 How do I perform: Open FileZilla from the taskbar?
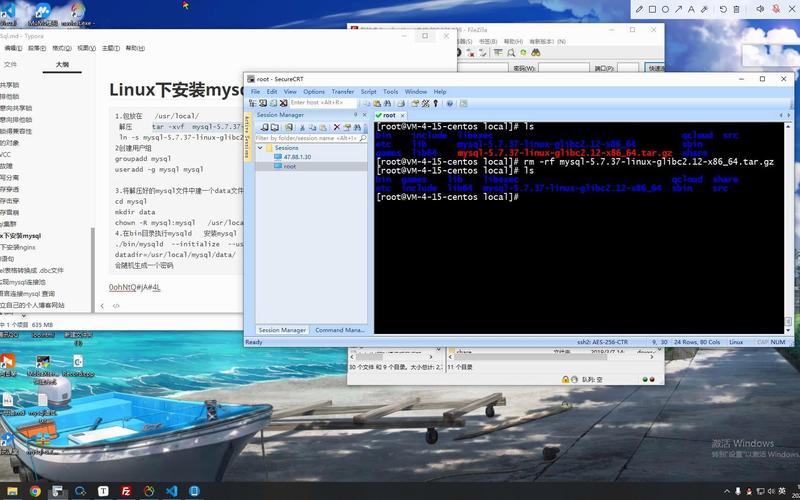pos(126,491)
